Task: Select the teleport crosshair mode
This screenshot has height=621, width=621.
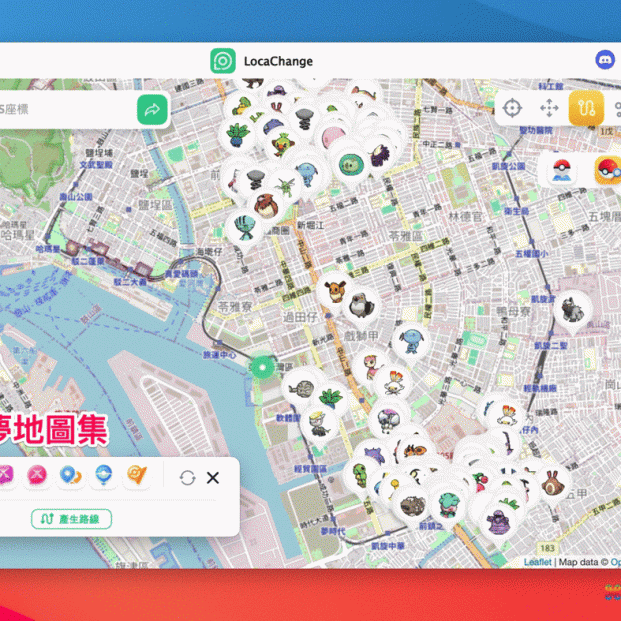Action: 512,108
